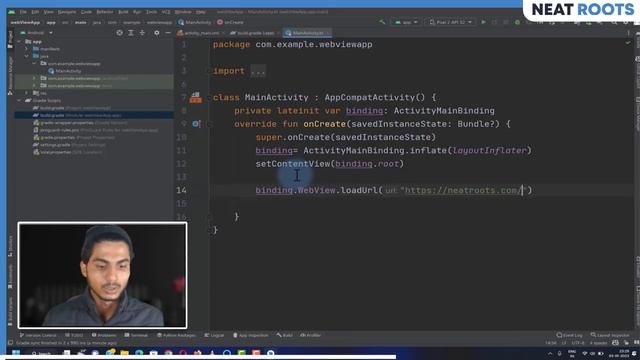Open the Refactor menu
Image resolution: width=640 pixels, height=360 pixels.
pos(105,12)
